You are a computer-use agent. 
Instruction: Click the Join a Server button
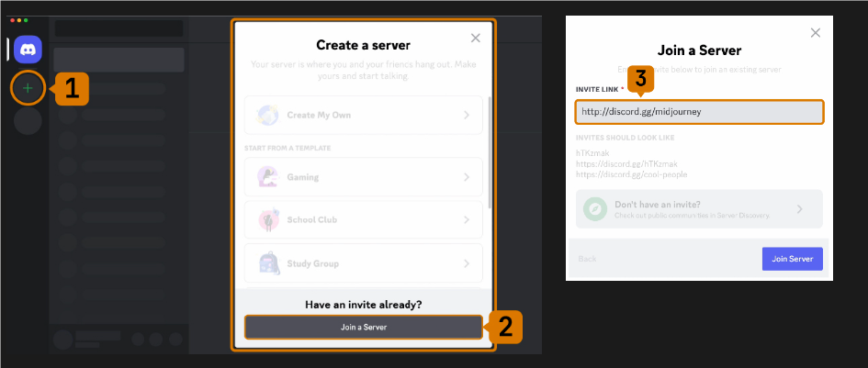(363, 327)
